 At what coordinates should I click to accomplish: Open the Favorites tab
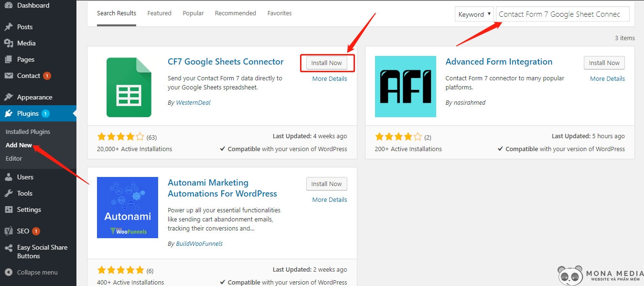coord(279,13)
